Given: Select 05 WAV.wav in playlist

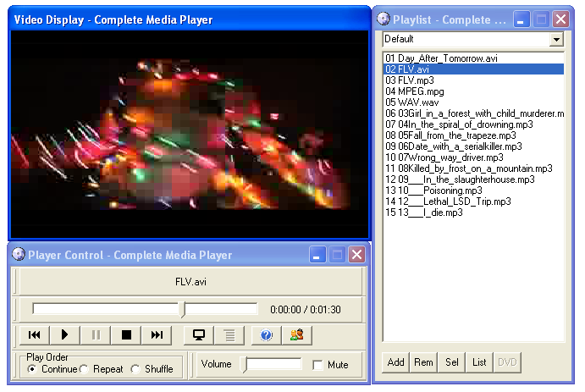Looking at the screenshot, I should (473, 102).
